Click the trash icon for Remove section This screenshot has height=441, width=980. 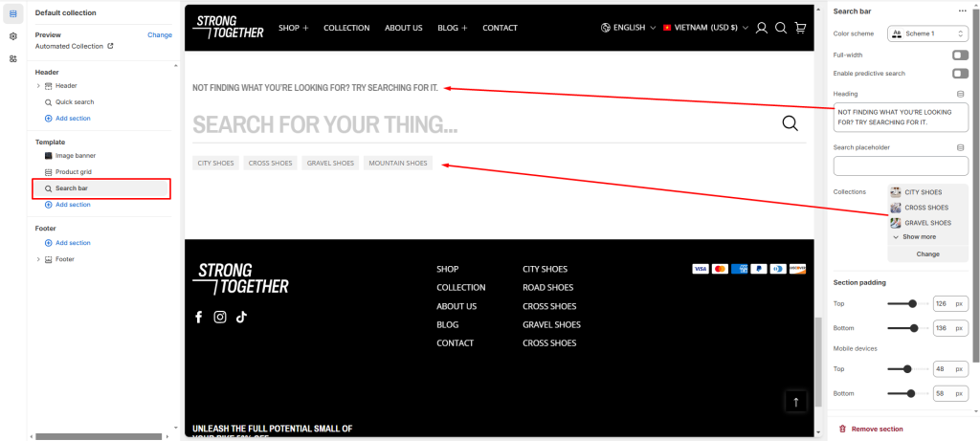842,430
